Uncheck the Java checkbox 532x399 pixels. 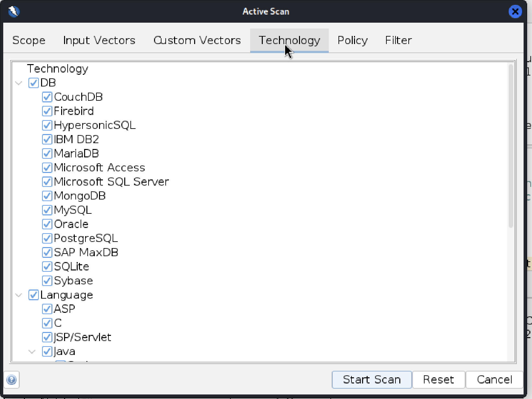[x=47, y=351]
